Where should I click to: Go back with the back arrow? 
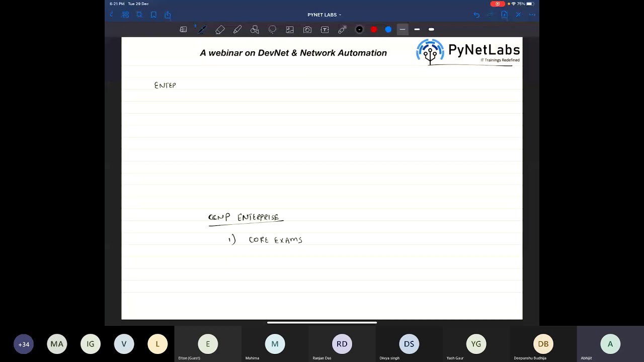112,15
